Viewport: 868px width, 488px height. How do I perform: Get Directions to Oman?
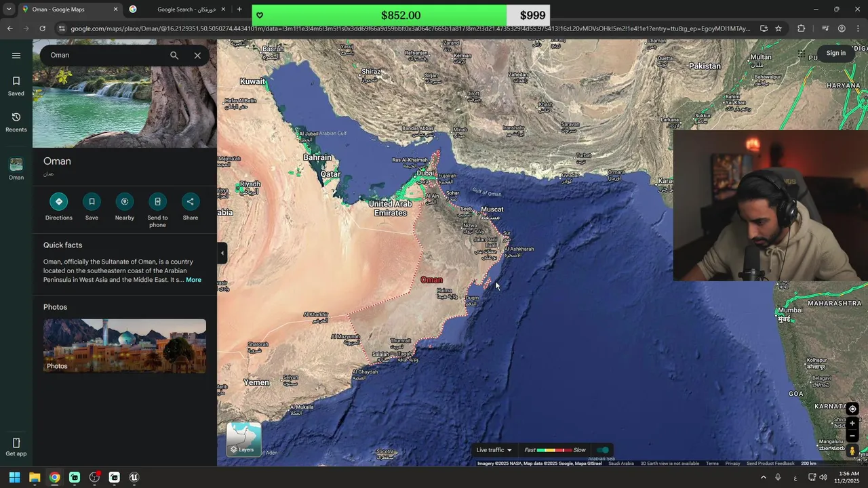tap(59, 207)
